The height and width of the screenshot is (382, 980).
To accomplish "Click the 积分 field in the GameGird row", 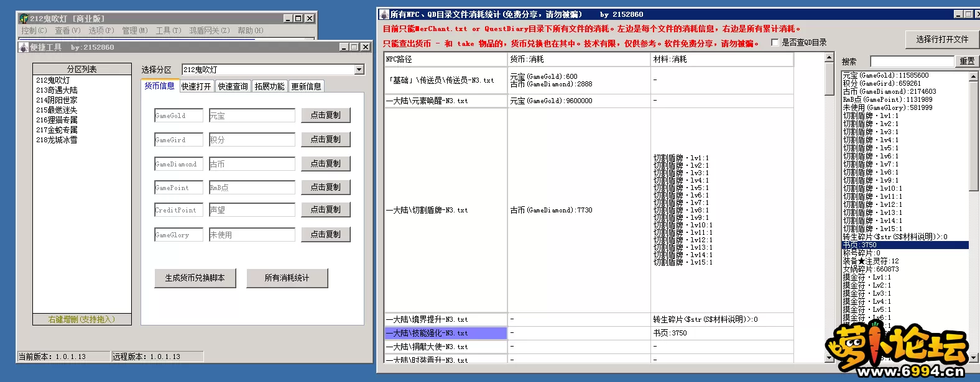I will [x=252, y=140].
